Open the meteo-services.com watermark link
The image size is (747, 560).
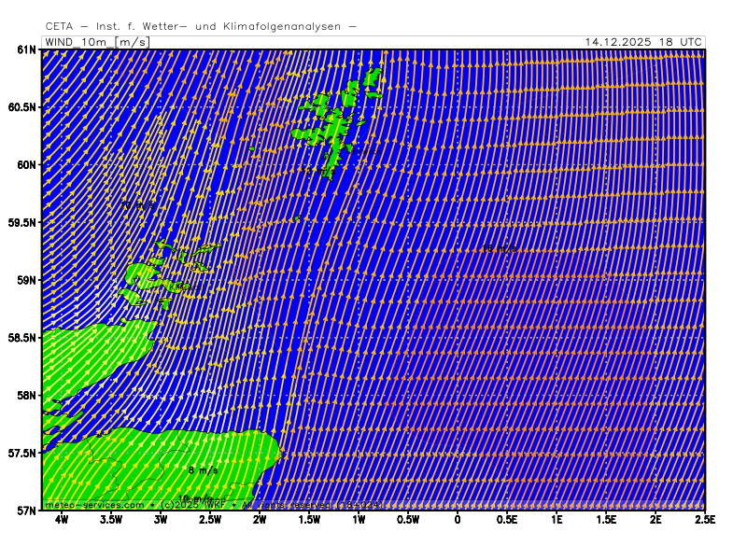pos(94,505)
